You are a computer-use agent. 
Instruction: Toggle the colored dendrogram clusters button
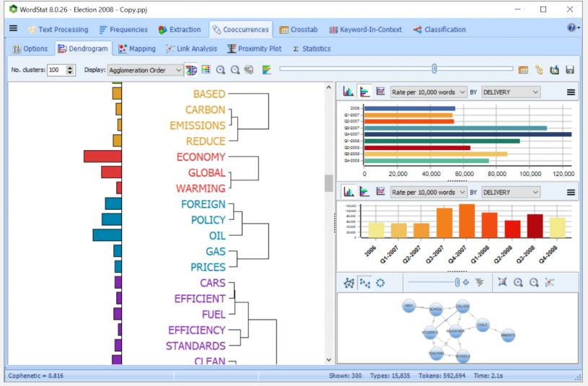191,70
